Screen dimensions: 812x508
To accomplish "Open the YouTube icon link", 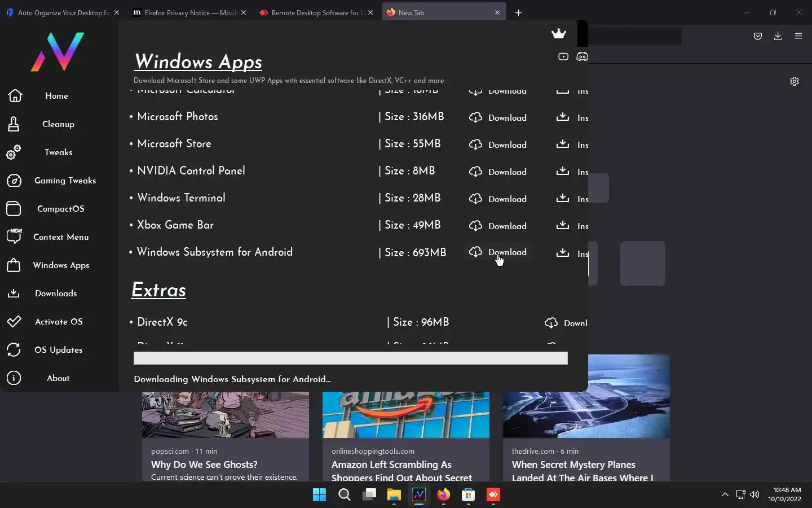I will click(x=563, y=56).
